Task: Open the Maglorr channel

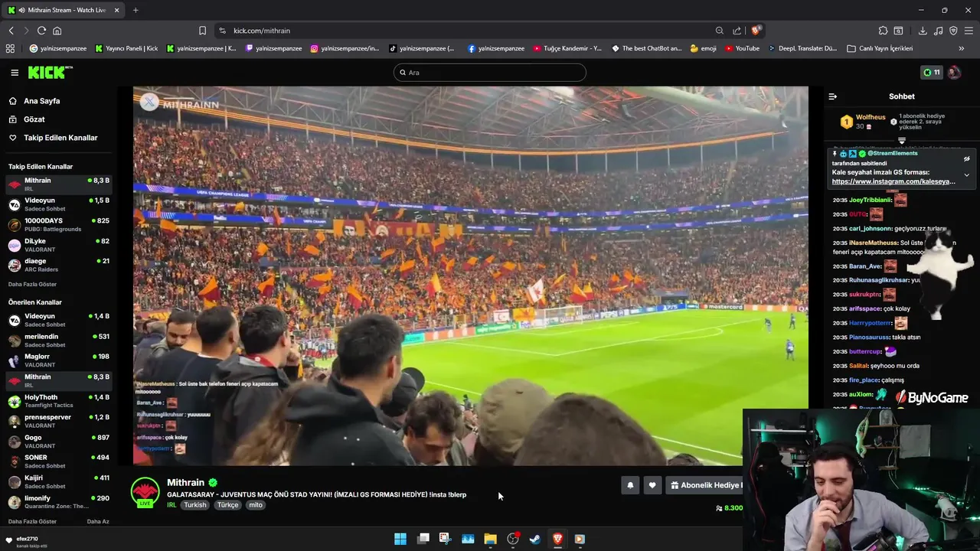Action: point(58,360)
